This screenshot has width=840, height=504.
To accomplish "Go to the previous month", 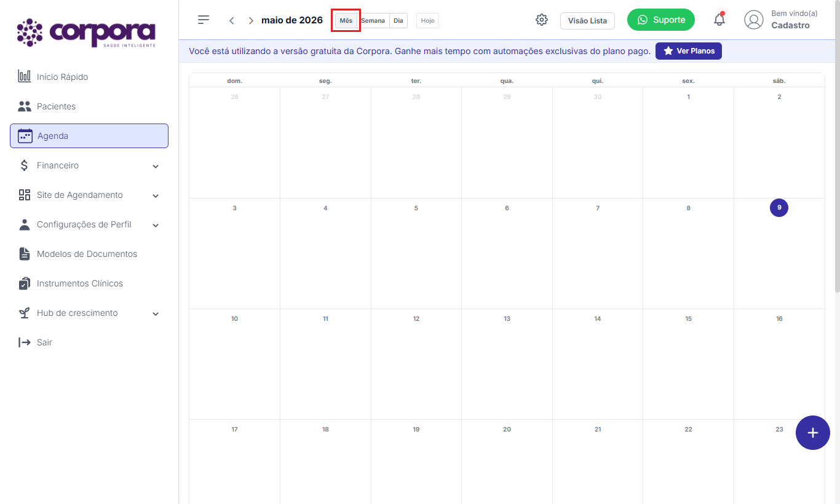I will click(x=231, y=20).
